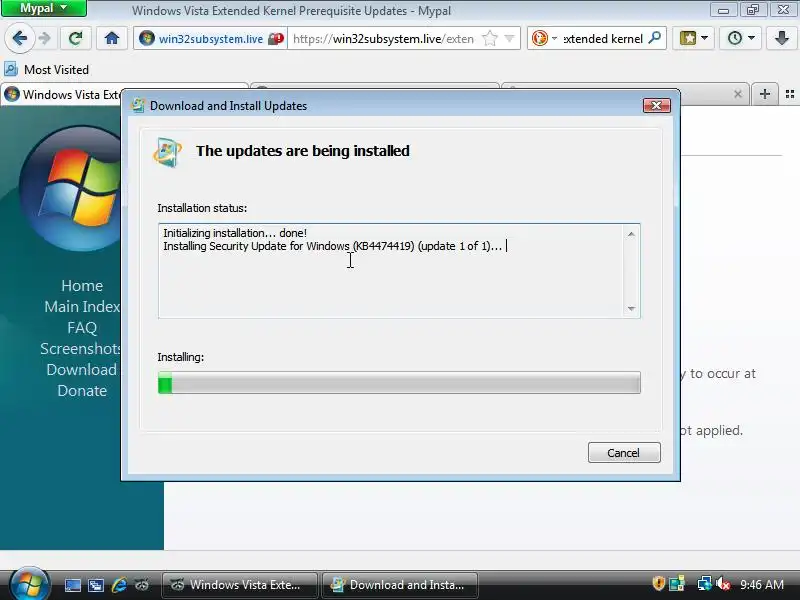Open the Donate sidebar link
Screen dimensions: 800x600
[82, 390]
